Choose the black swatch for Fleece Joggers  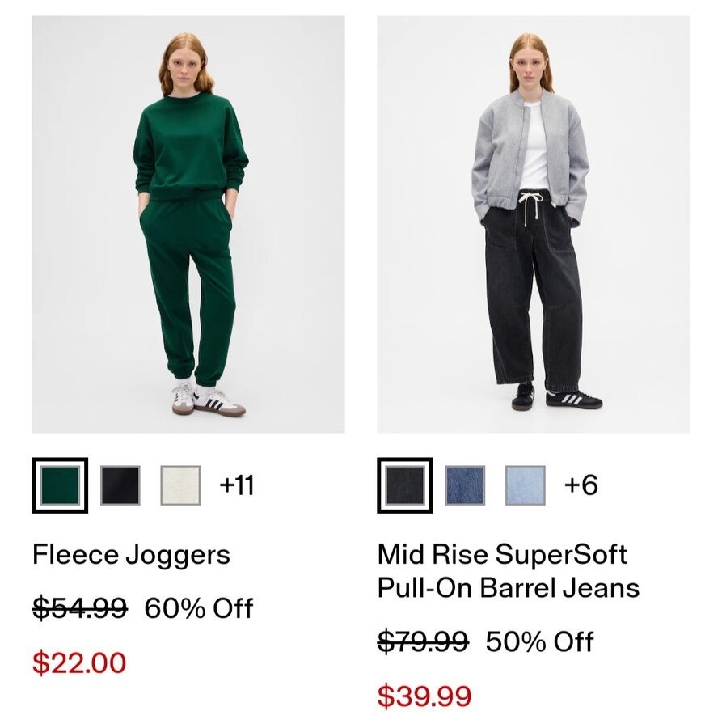(120, 485)
